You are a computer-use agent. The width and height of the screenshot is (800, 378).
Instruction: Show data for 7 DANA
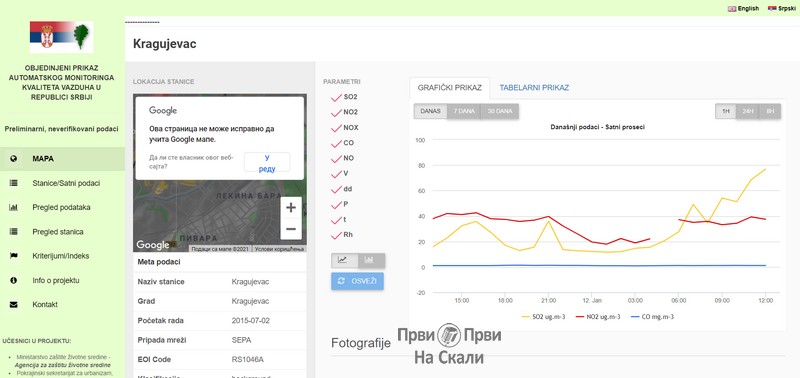464,111
